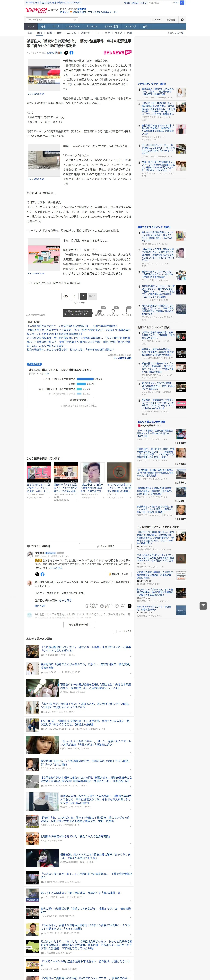Open the マイページ link

[157, 19]
